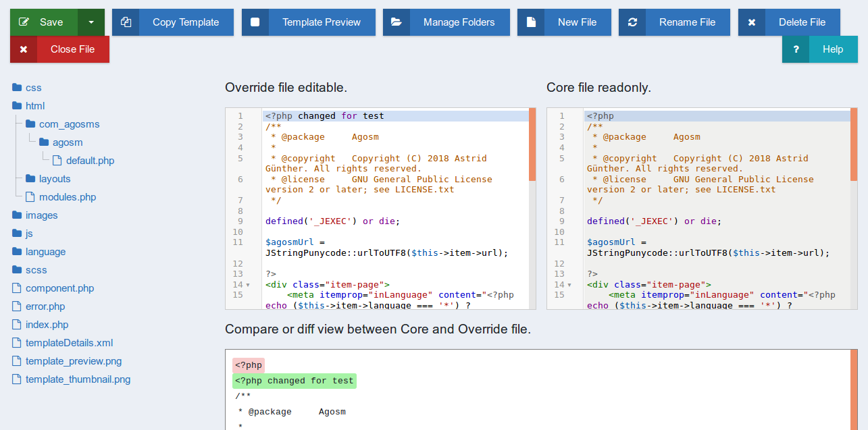Open index.php in the file tree
This screenshot has width=868, height=430.
point(47,325)
